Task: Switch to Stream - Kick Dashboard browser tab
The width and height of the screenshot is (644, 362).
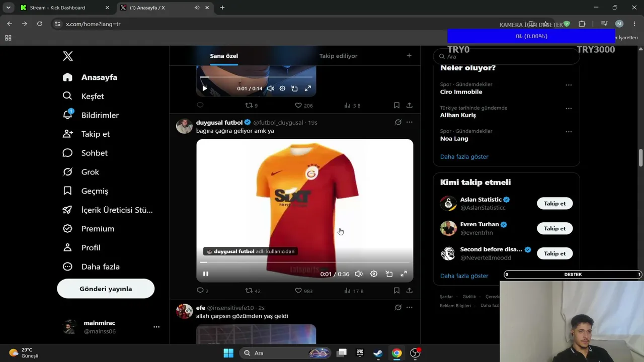Action: (65, 8)
